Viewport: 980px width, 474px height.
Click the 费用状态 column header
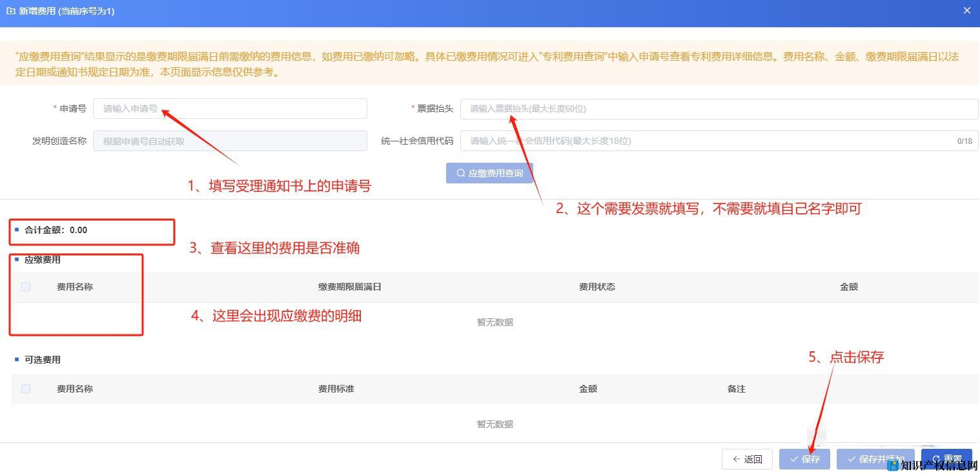coord(597,287)
